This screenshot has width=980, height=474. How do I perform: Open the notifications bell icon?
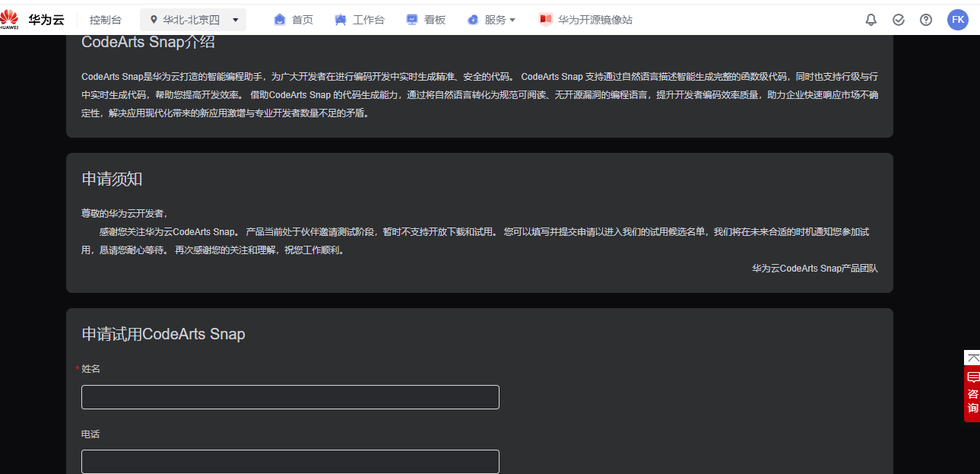pos(871,20)
